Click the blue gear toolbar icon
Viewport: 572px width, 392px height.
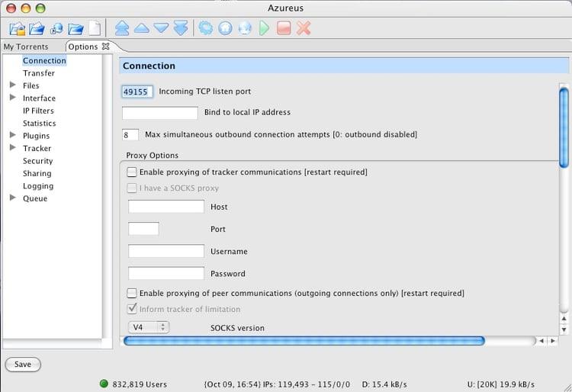[x=206, y=28]
